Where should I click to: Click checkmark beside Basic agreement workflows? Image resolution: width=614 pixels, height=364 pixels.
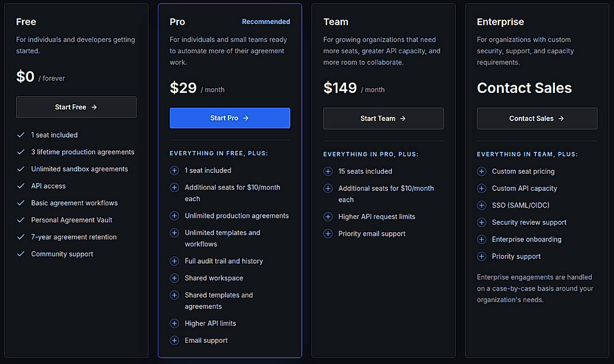coord(21,203)
